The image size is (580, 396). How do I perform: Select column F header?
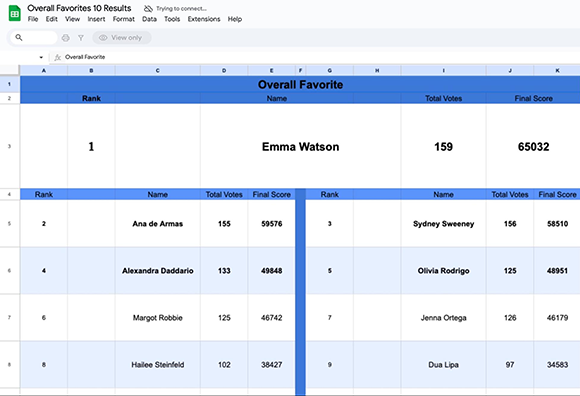(x=300, y=70)
